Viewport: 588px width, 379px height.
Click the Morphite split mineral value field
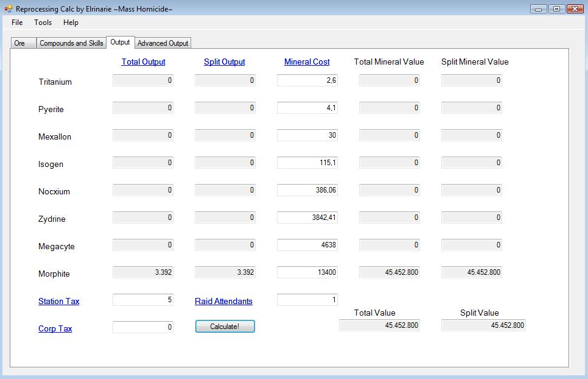(x=471, y=272)
